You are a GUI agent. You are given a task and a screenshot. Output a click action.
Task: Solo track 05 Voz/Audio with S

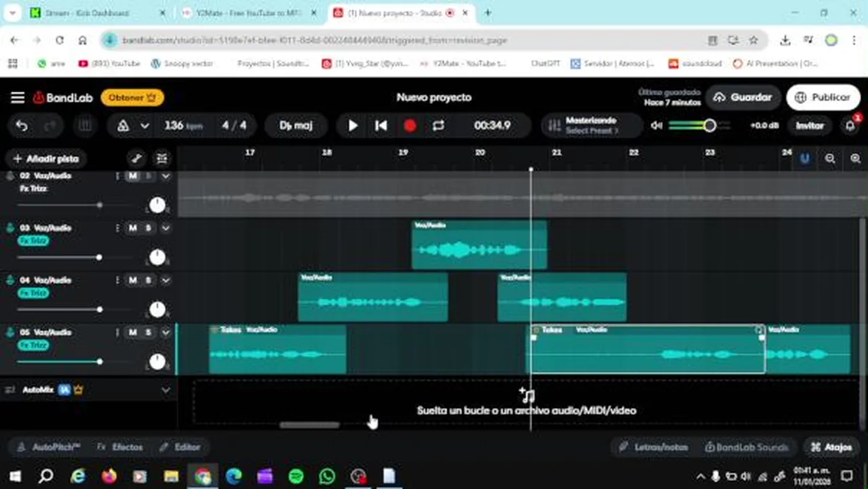148,333
